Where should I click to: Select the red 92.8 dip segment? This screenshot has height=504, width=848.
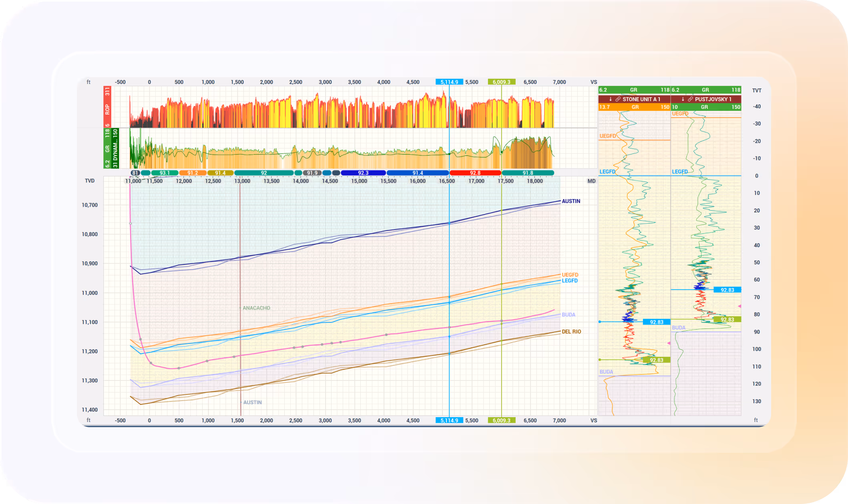(x=475, y=173)
